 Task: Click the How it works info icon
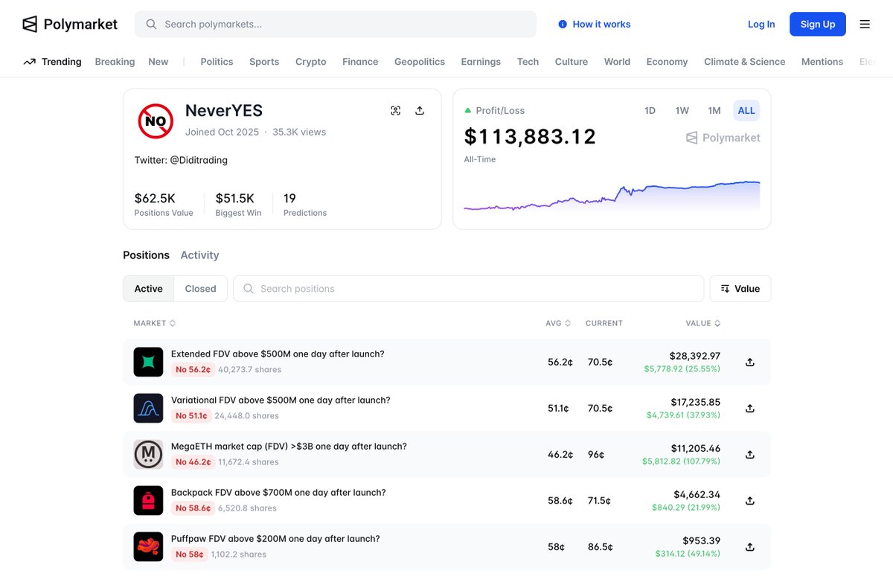click(563, 25)
